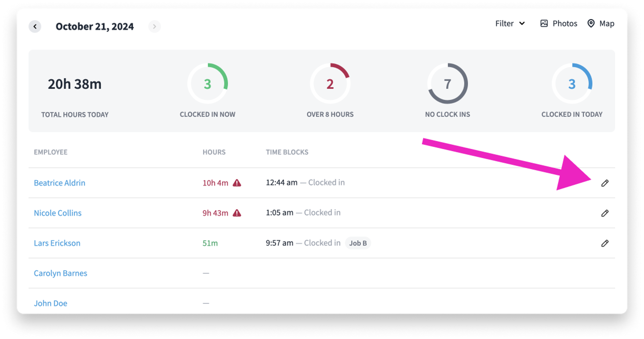644x339 pixels.
Task: Click the date October 21, 2024
Action: (x=94, y=27)
